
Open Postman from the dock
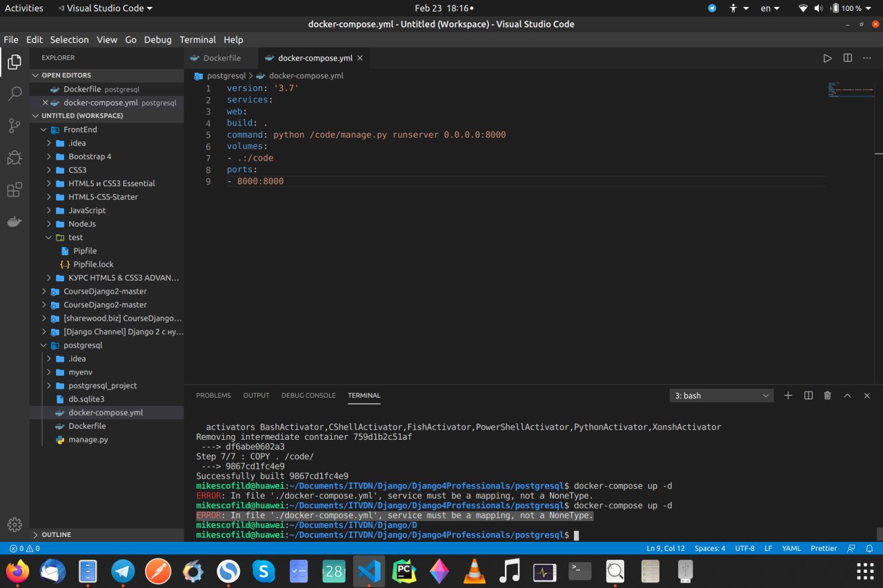click(x=159, y=571)
